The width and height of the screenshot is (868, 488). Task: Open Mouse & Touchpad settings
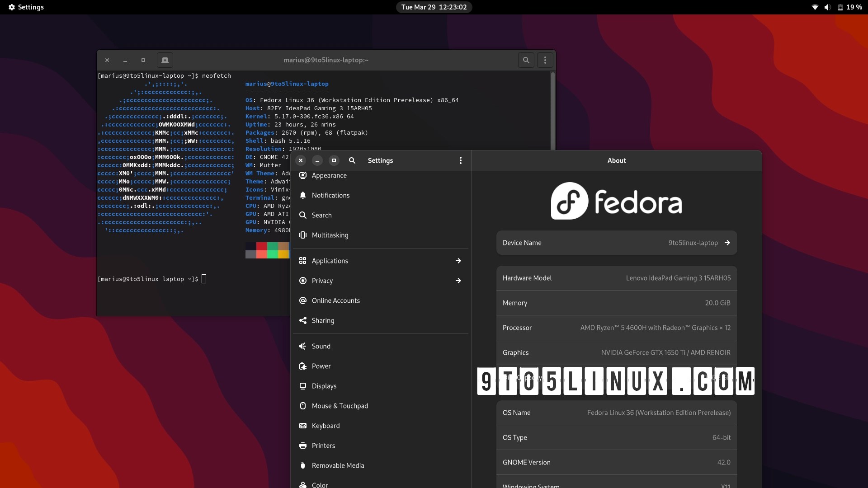340,406
